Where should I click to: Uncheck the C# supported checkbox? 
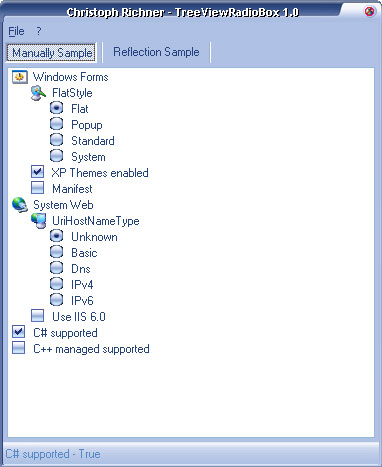[x=18, y=332]
